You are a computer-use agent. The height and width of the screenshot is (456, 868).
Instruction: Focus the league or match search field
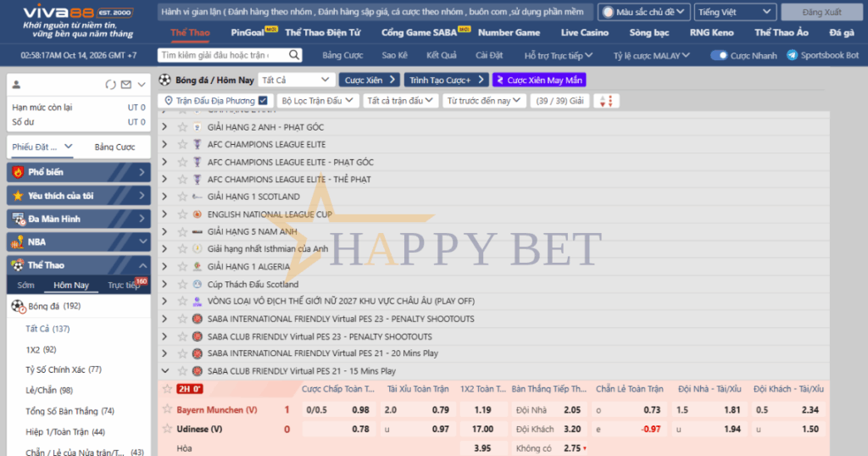coord(224,55)
